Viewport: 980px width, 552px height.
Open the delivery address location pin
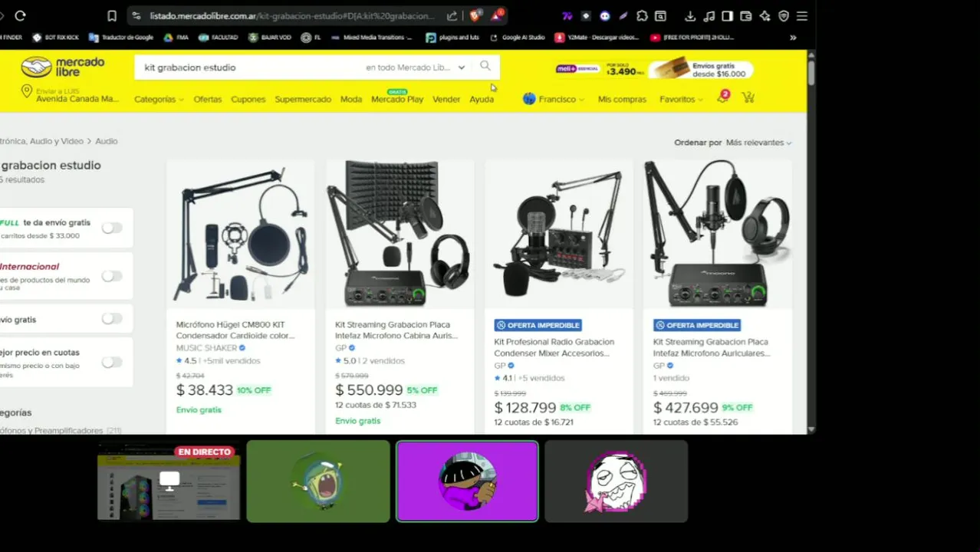27,92
